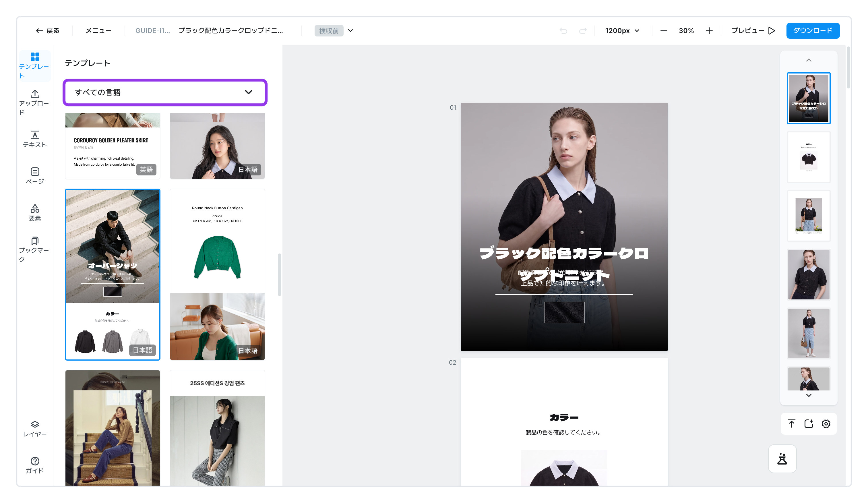This screenshot has height=503, width=868.
Task: Select first page thumbnail in navigator
Action: click(808, 98)
